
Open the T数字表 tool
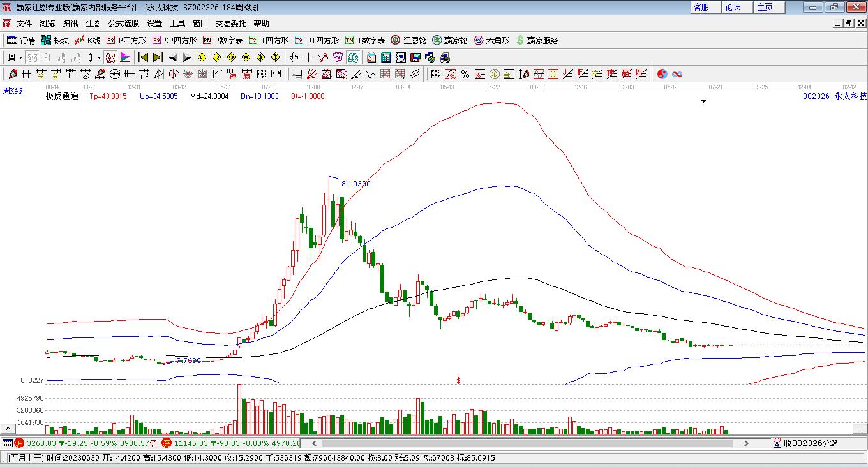point(365,40)
